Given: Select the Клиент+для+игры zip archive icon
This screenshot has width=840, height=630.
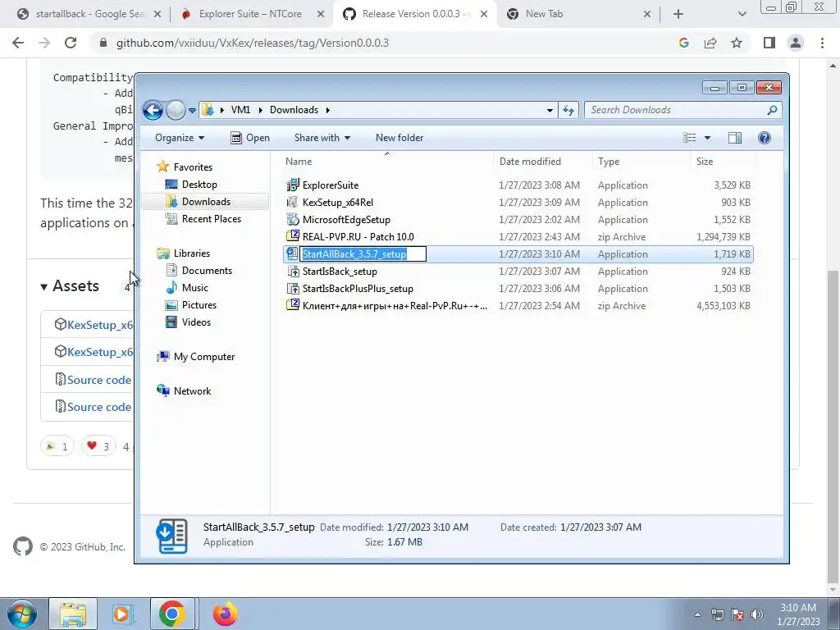Looking at the screenshot, I should pyautogui.click(x=293, y=305).
